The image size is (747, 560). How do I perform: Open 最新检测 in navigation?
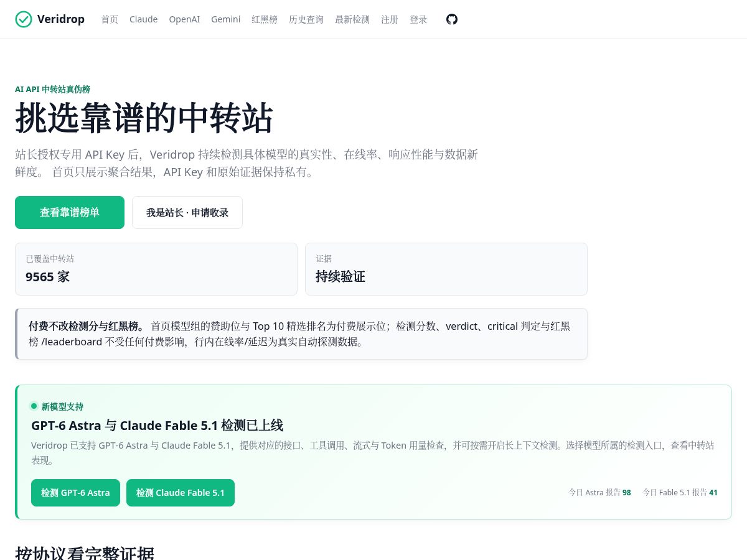tap(352, 19)
